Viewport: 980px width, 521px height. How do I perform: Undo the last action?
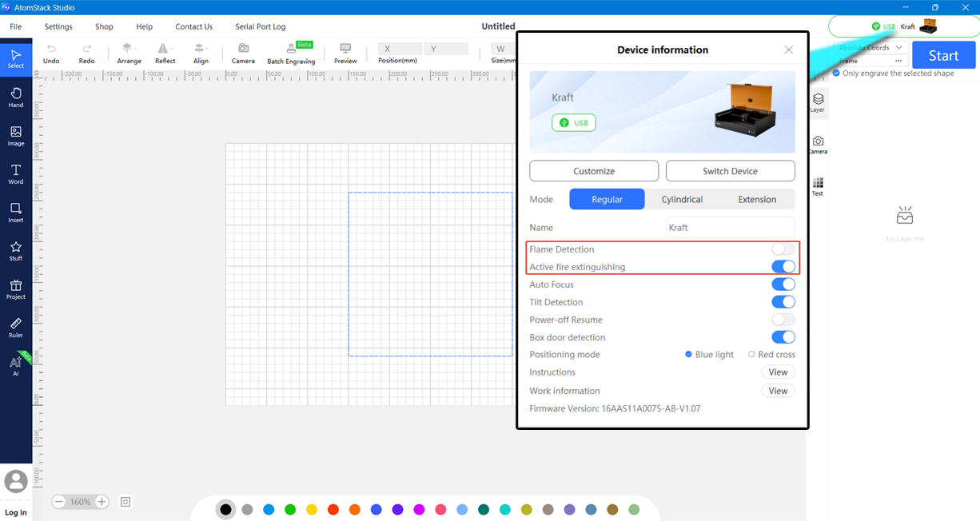coord(51,54)
